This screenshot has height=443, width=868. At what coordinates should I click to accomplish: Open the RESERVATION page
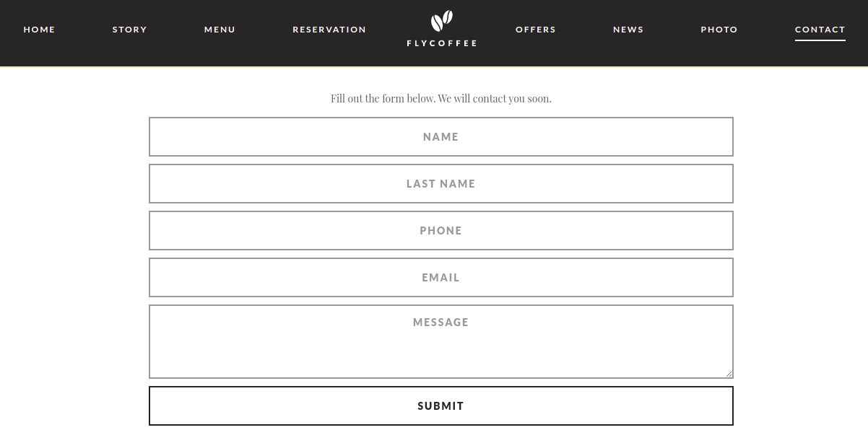click(329, 30)
